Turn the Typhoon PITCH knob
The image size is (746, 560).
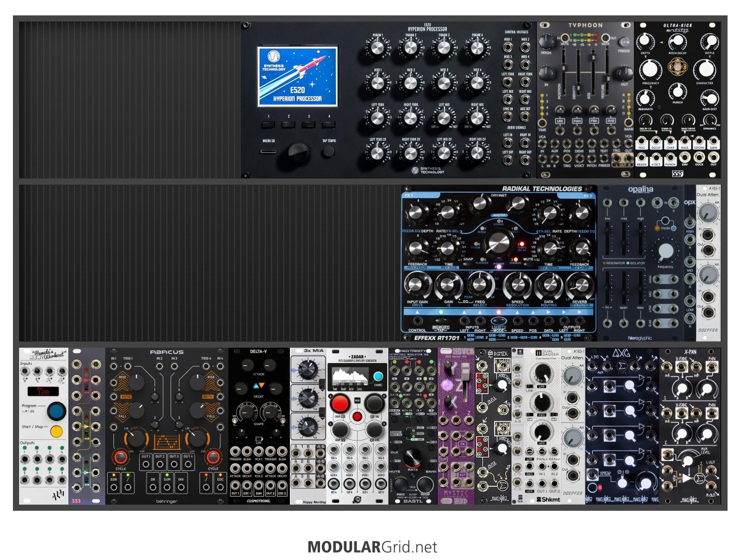pyautogui.click(x=546, y=42)
